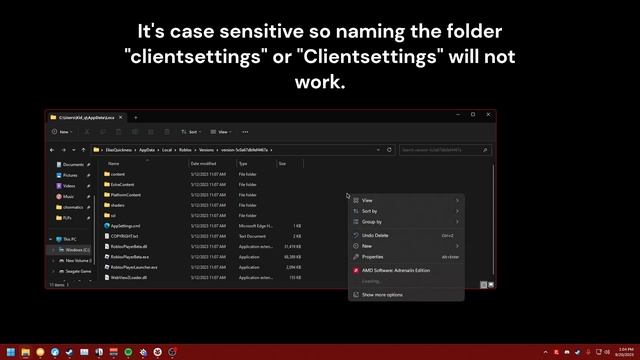Close the current Explorer tab
Screen dimensions: 640x360
[120, 118]
